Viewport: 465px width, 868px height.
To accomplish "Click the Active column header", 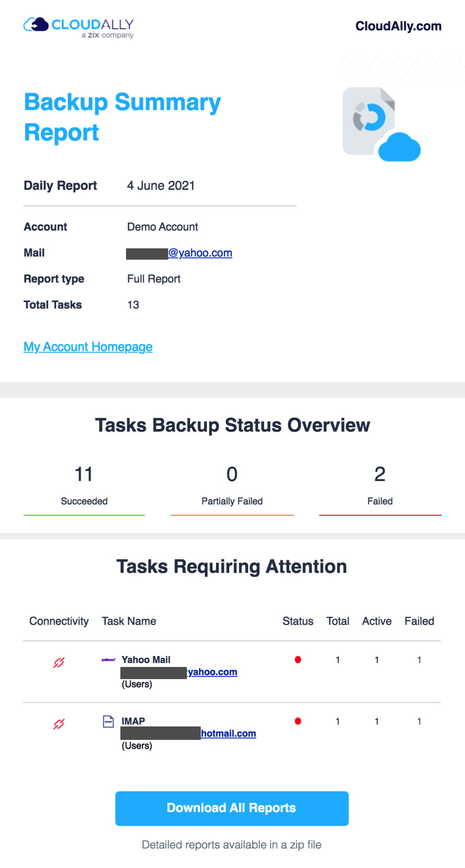I will pos(377,621).
